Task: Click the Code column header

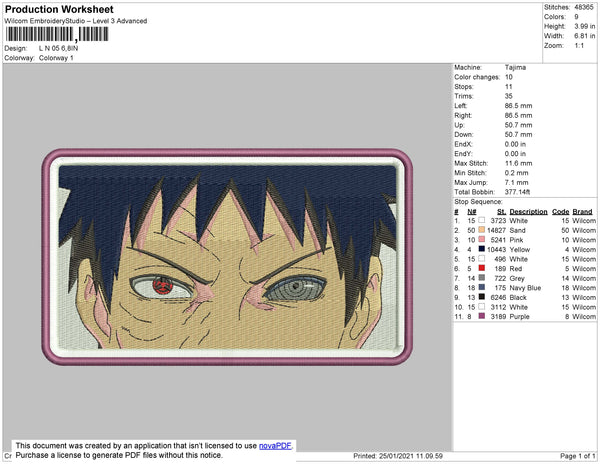Action: 560,212
